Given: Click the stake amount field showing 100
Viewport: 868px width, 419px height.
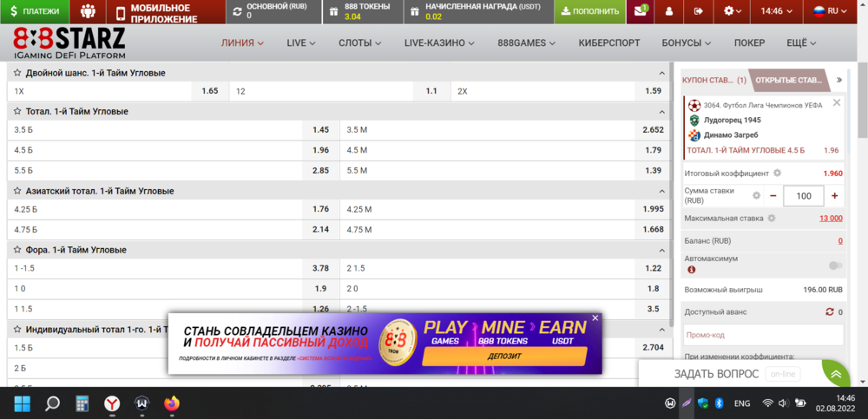Looking at the screenshot, I should coord(804,196).
